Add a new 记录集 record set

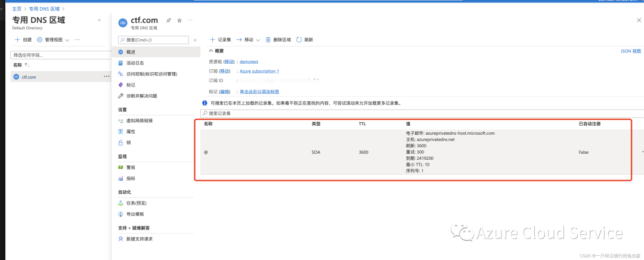[220, 40]
